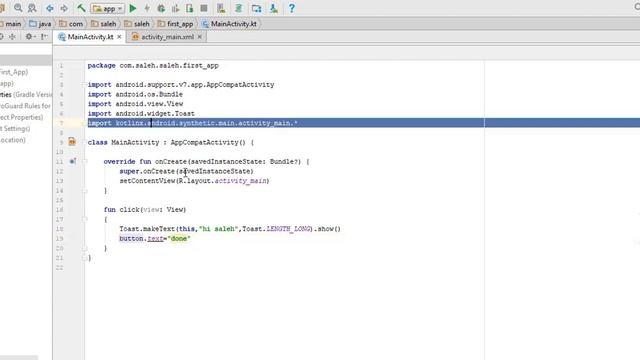Open the device/layout explorer icon
Image resolution: width=640 pixels, height=360 pixels.
[x=256, y=8]
